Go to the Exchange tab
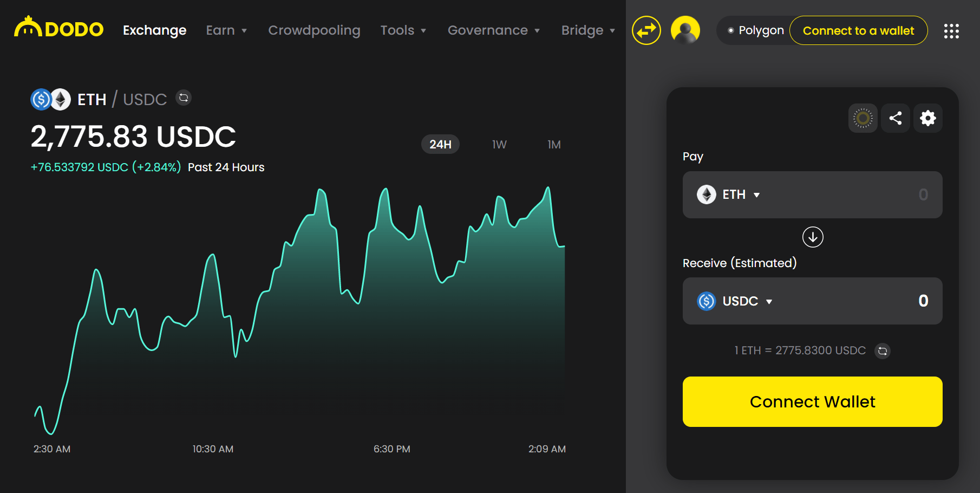The image size is (980, 493). point(154,30)
